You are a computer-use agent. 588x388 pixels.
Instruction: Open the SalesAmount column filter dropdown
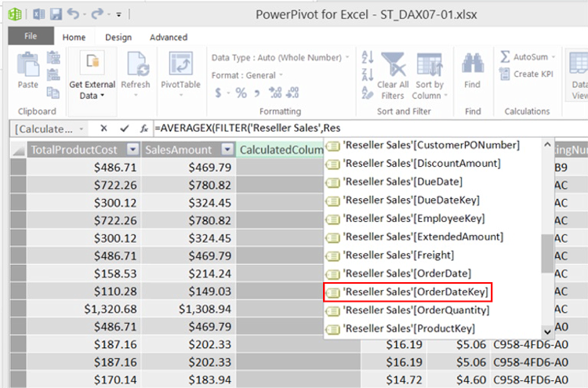(x=227, y=150)
